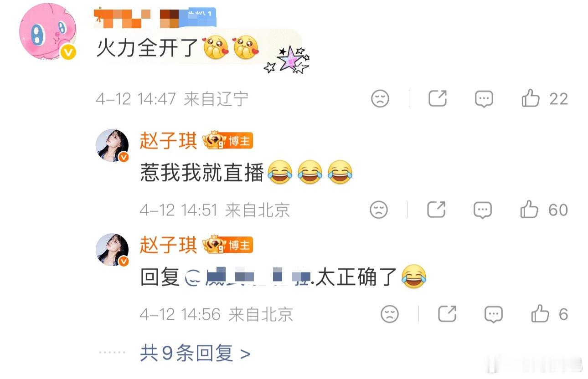This screenshot has height=379, width=588.
Task: Share the 14:51 reply from 北京
Action: [436, 210]
